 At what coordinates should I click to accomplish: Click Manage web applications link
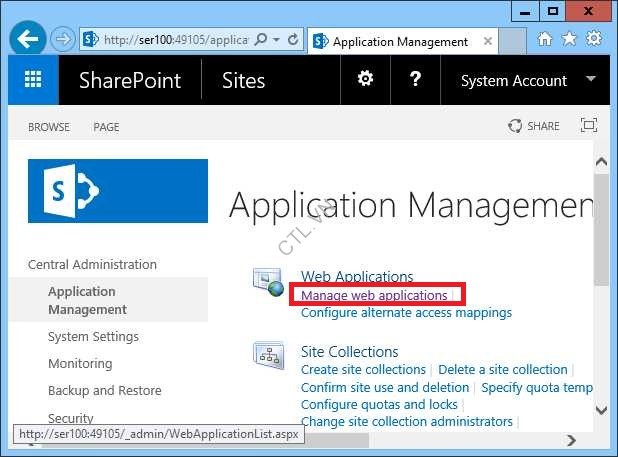(x=374, y=296)
